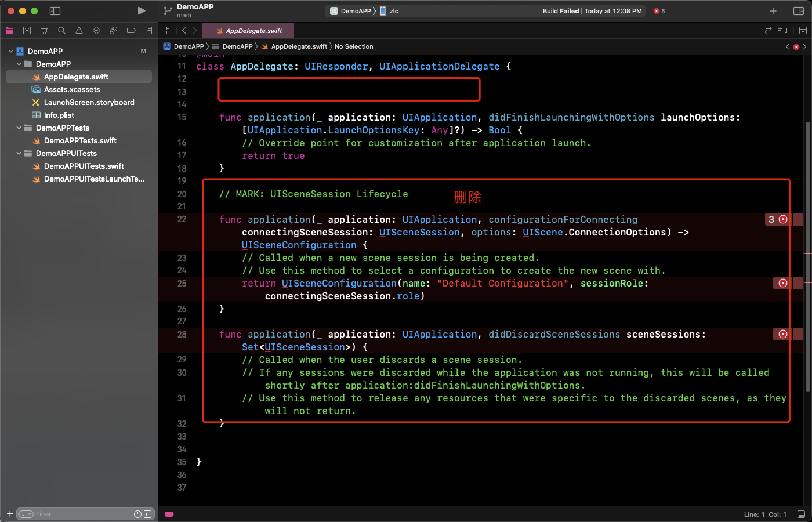Open the Report navigator
812x522 pixels.
click(148, 31)
